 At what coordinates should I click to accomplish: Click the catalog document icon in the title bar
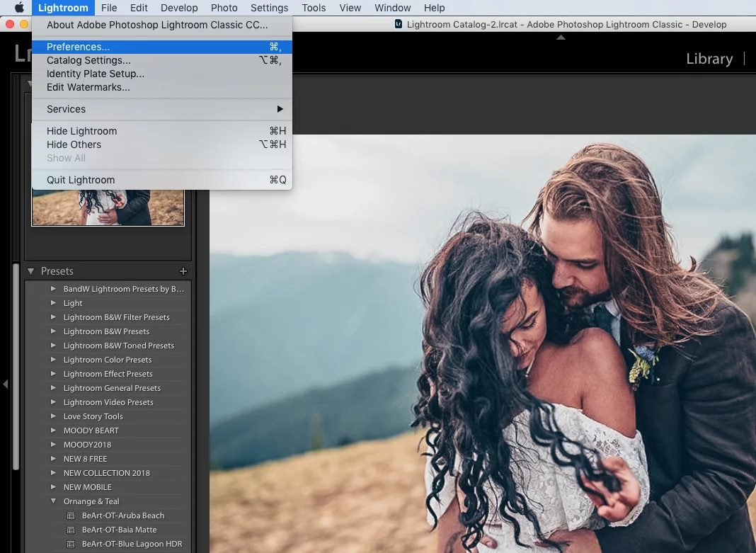click(397, 23)
